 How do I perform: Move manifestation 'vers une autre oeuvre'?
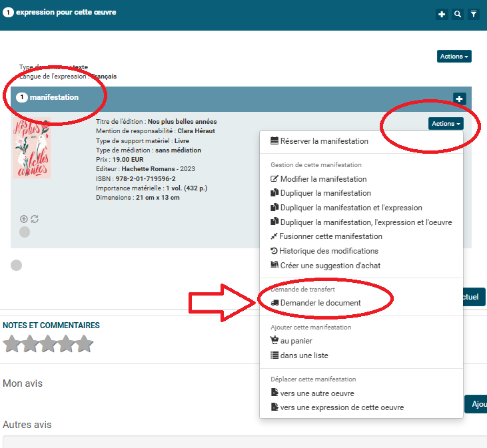coord(316,393)
